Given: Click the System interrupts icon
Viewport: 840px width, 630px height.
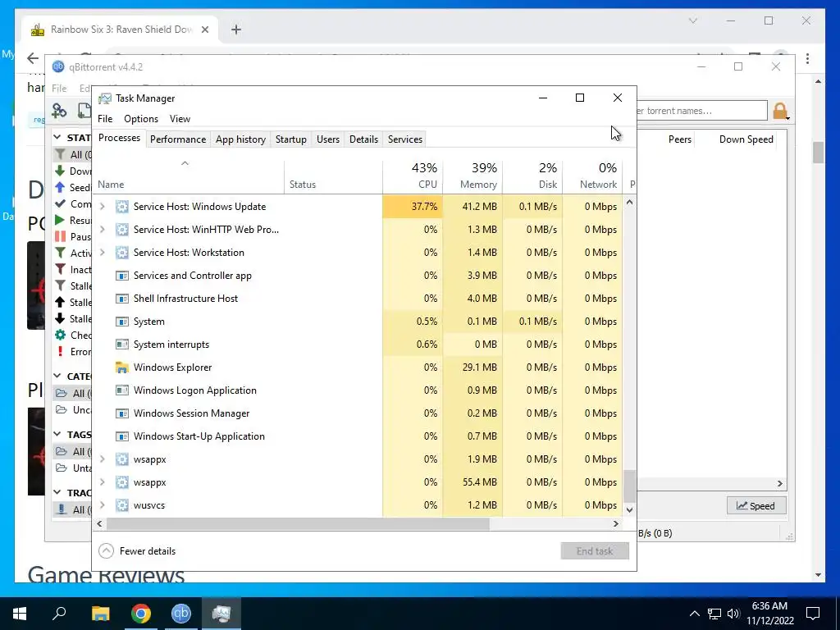Looking at the screenshot, I should [x=122, y=345].
